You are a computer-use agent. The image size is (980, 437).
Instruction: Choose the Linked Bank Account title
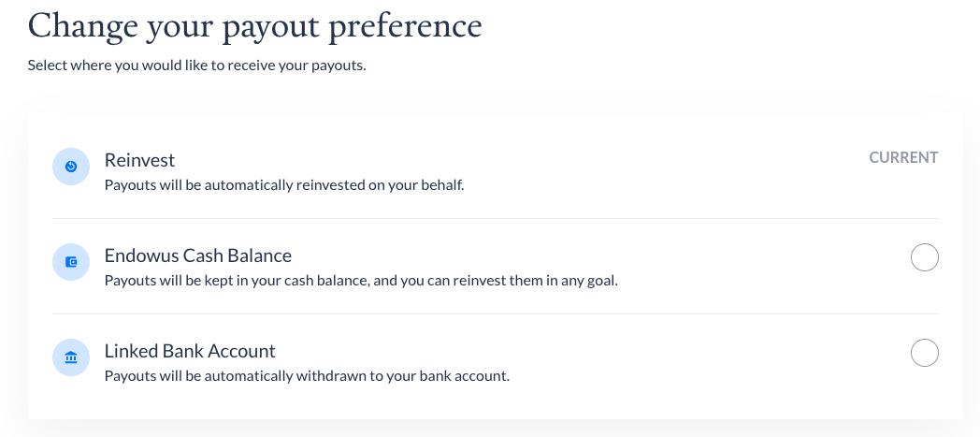pyautogui.click(x=190, y=351)
